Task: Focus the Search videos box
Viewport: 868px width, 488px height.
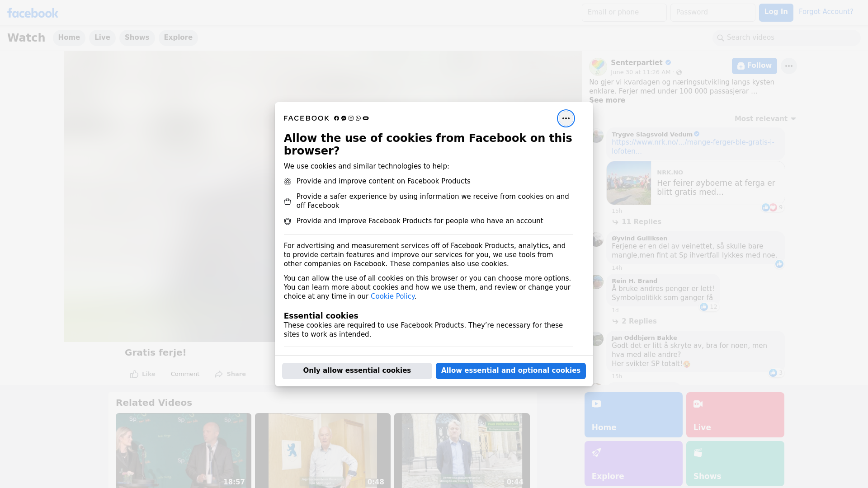Action: point(787,38)
